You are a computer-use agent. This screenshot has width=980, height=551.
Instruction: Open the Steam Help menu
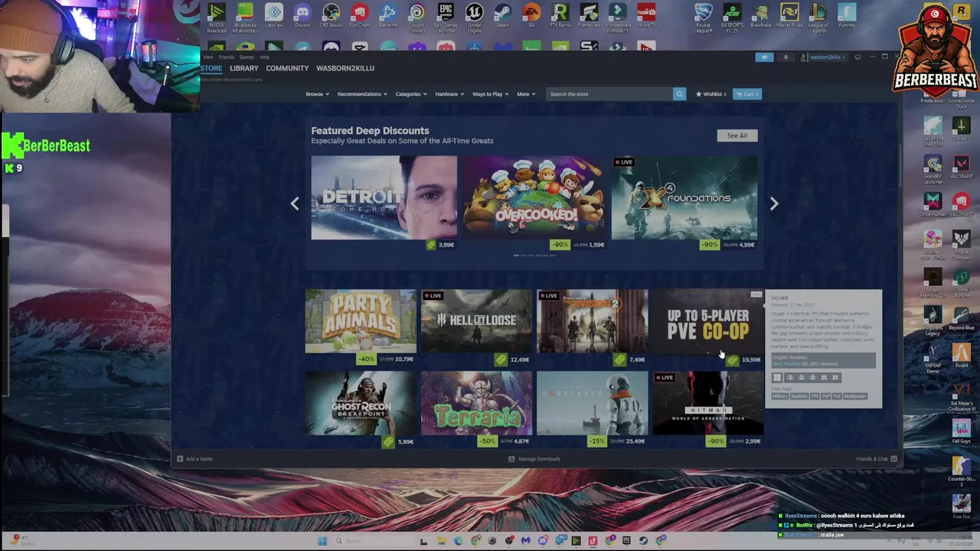click(264, 57)
